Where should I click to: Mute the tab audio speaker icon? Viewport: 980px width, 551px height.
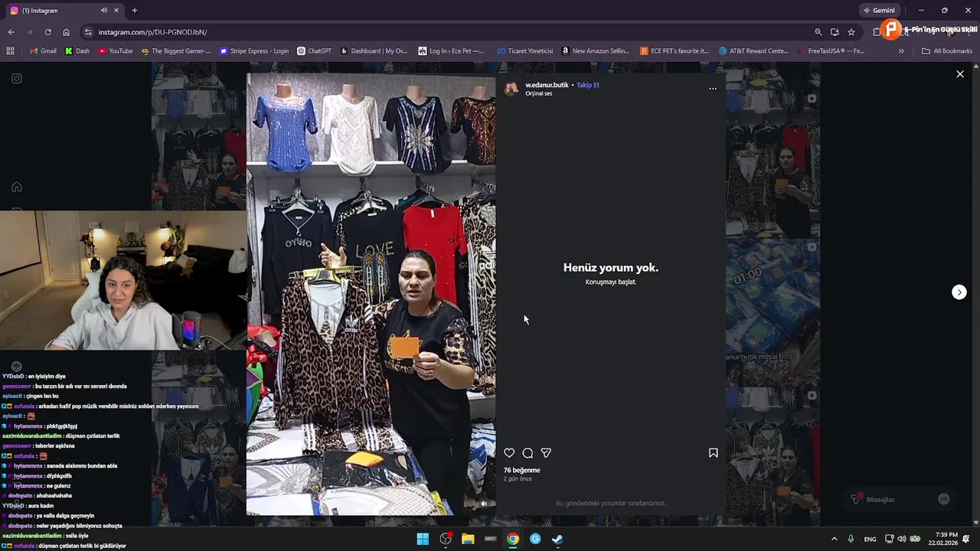point(104,11)
